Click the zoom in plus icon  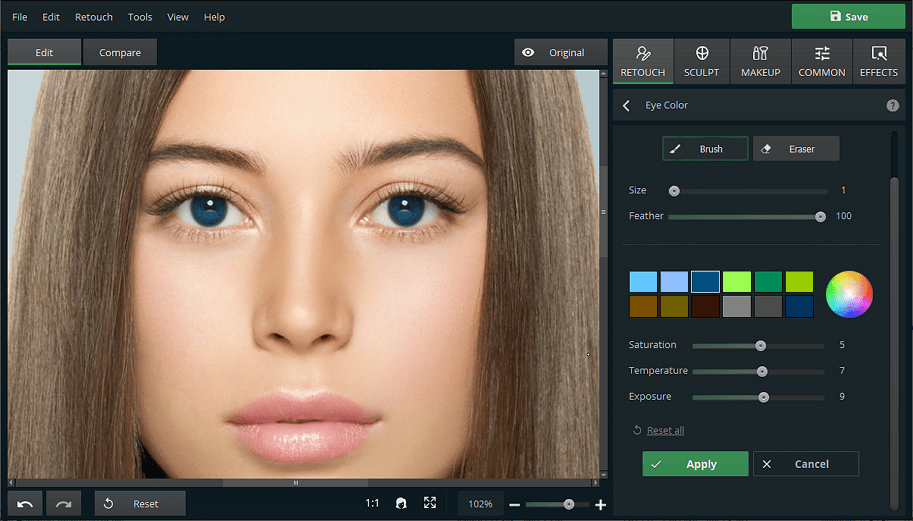tap(600, 505)
